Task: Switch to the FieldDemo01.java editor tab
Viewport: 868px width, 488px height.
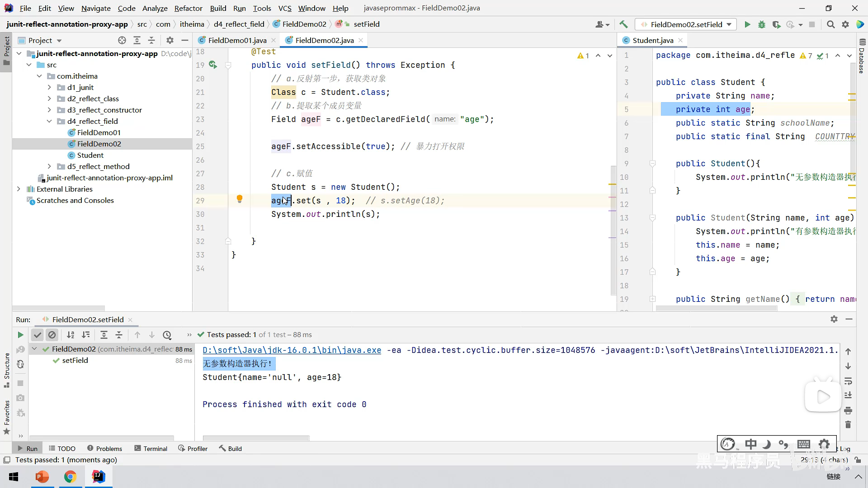Action: 237,40
